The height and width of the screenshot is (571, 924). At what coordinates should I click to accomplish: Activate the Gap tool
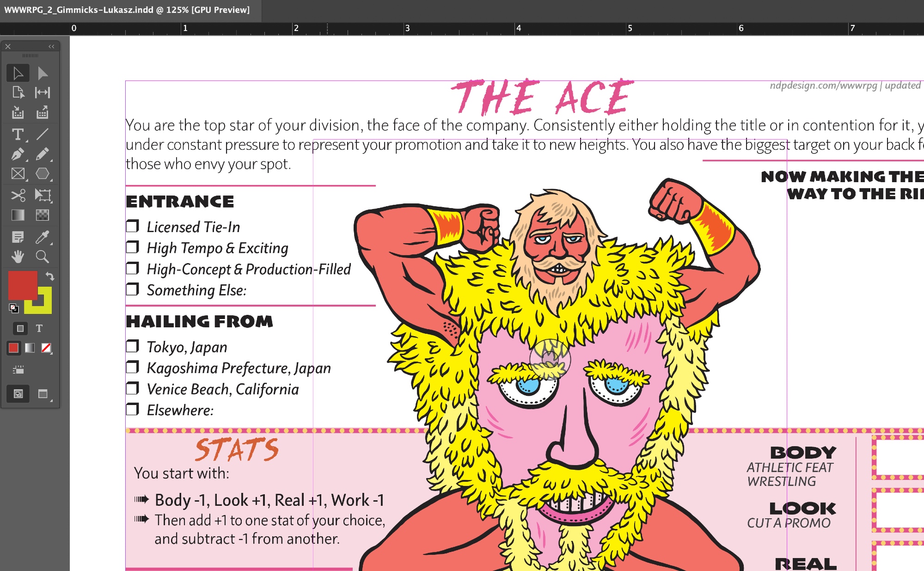43,92
